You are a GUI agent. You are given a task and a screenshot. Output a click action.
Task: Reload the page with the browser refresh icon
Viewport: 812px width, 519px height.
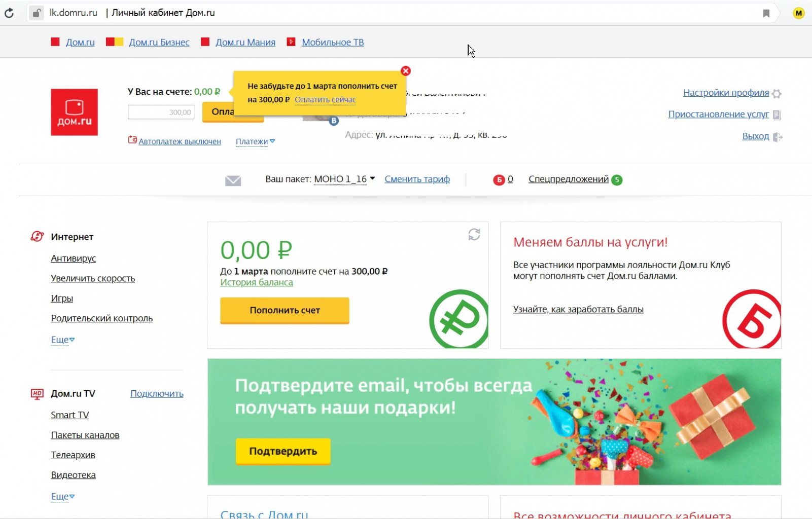click(9, 13)
